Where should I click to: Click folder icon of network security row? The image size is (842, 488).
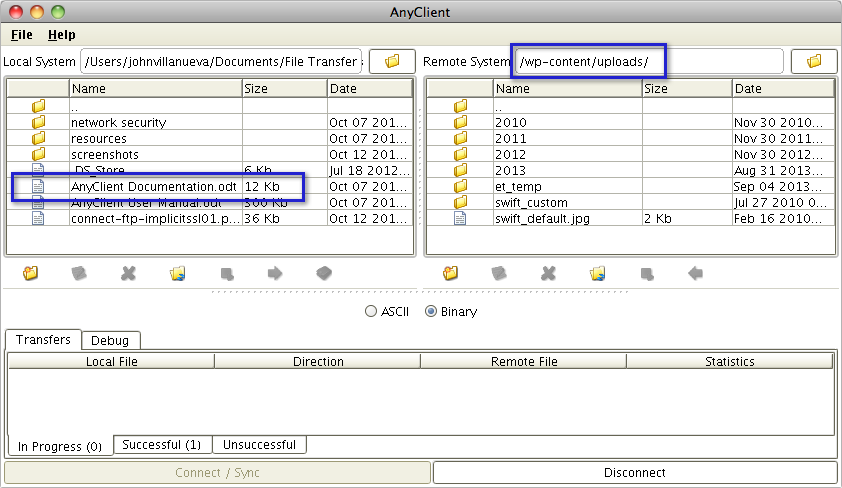click(x=38, y=122)
